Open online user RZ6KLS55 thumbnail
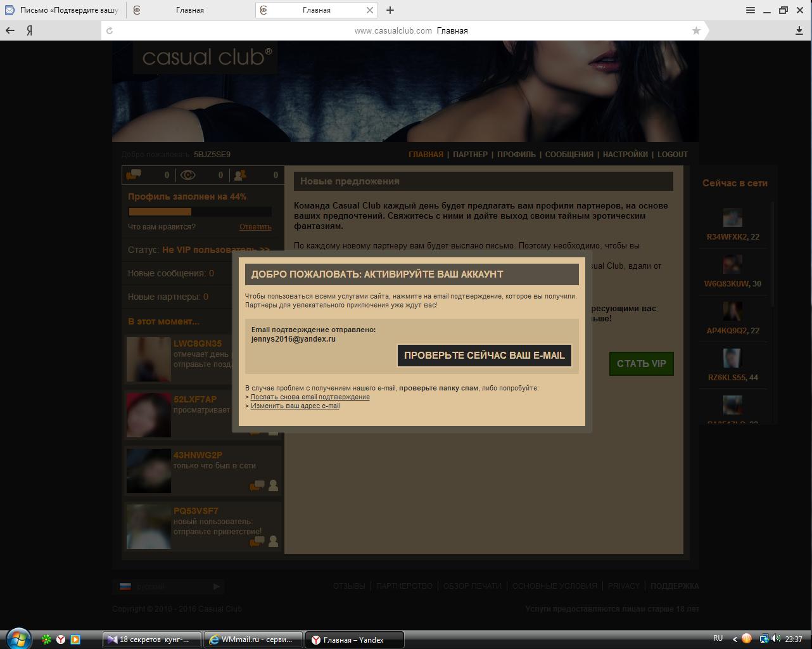This screenshot has width=812, height=649. pos(733,358)
